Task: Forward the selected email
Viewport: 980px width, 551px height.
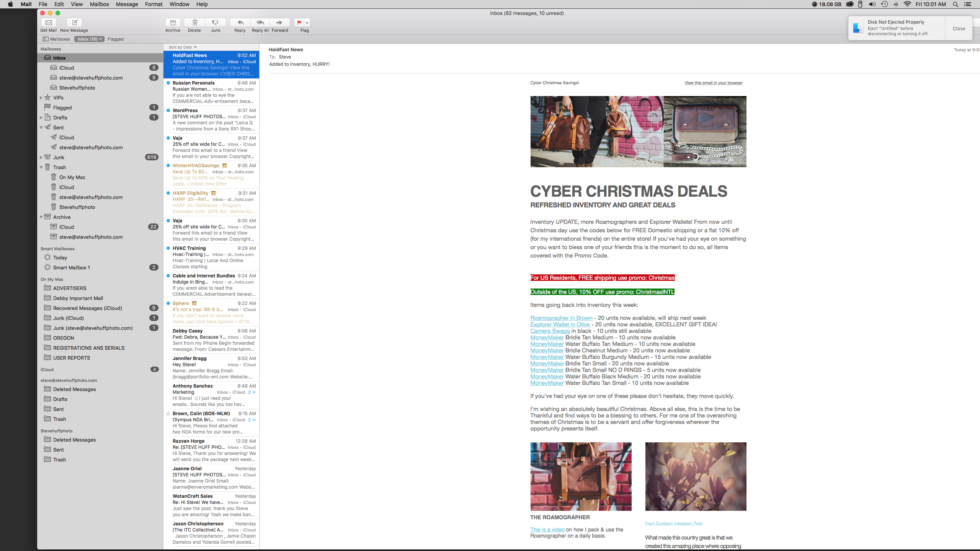Action: [280, 23]
